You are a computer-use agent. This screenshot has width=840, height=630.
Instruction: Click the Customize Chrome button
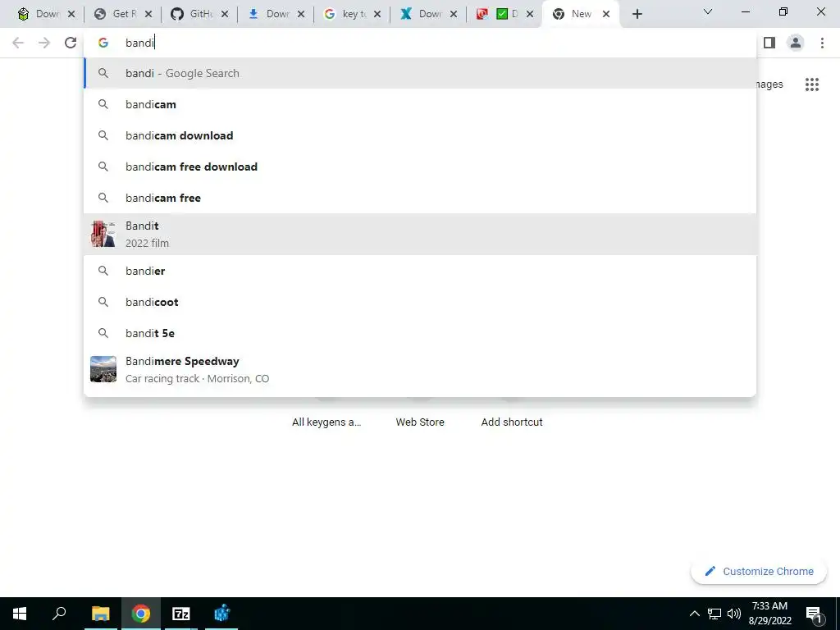759,572
